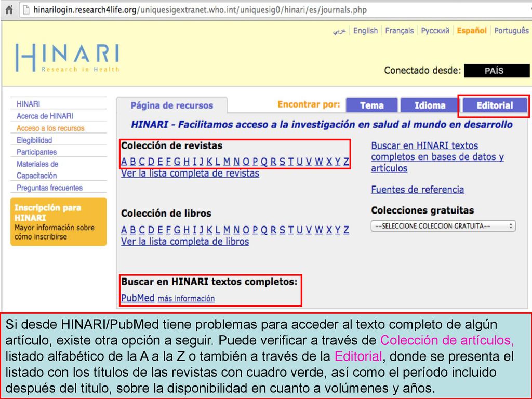The height and width of the screenshot is (399, 532).
Task: Open books starting with letter P
Action: pos(255,230)
